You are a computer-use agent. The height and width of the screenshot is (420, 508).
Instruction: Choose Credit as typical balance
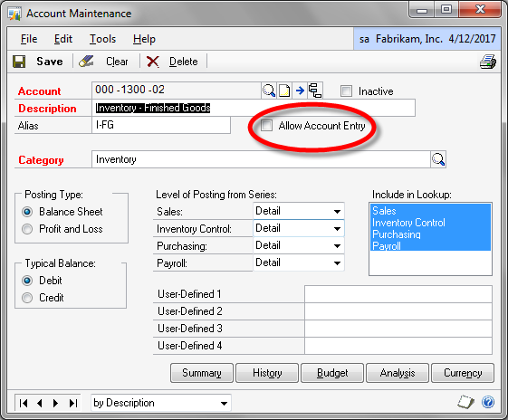(27, 298)
